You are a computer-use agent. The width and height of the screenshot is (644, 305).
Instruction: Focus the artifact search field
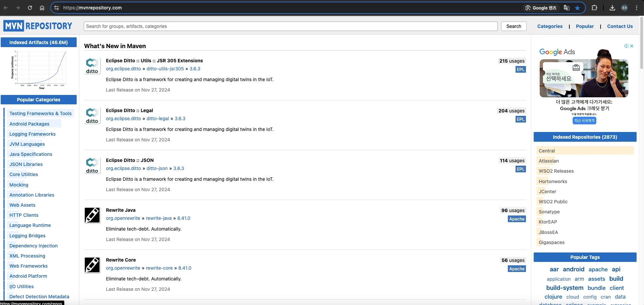(291, 26)
